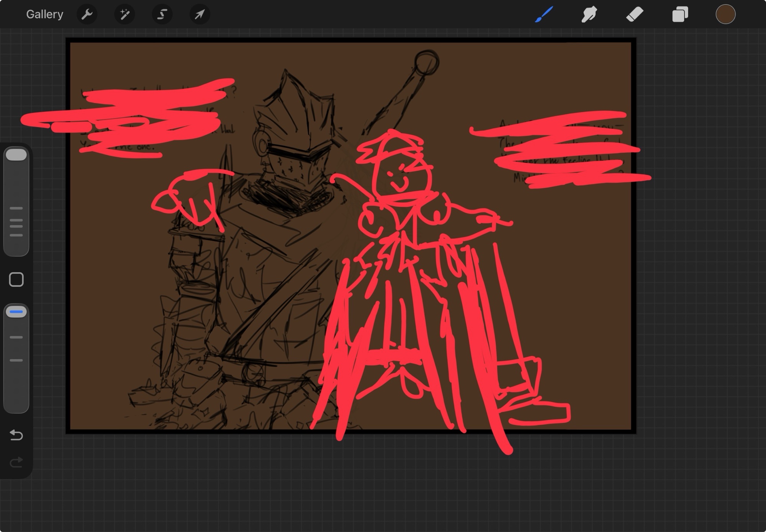Undo the last stroke
Screen dimensions: 766x532
click(16, 435)
